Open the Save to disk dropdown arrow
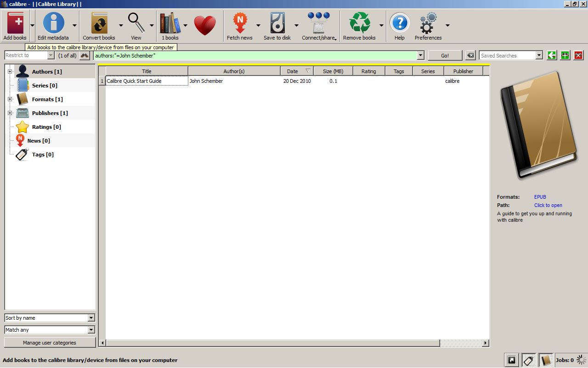 tap(296, 26)
